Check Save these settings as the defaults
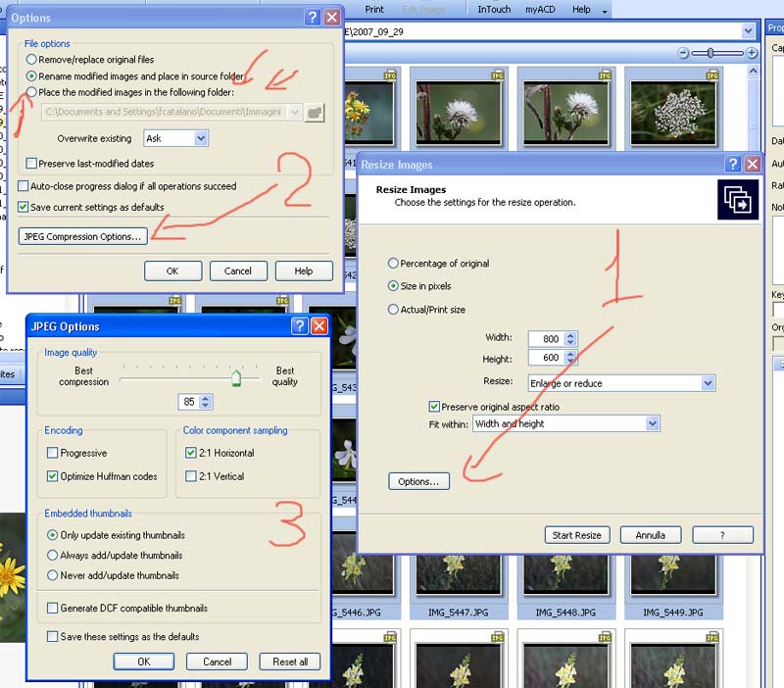784x688 pixels. [52, 636]
